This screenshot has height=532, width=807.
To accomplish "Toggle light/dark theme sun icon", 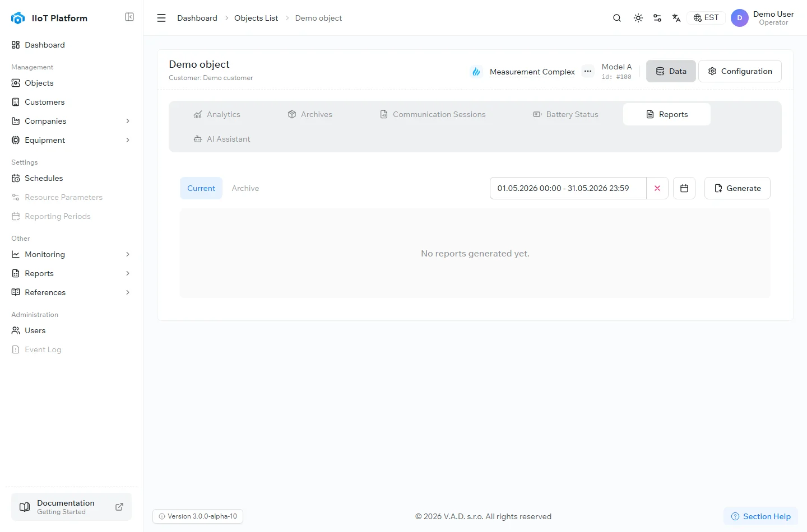I will click(x=638, y=18).
